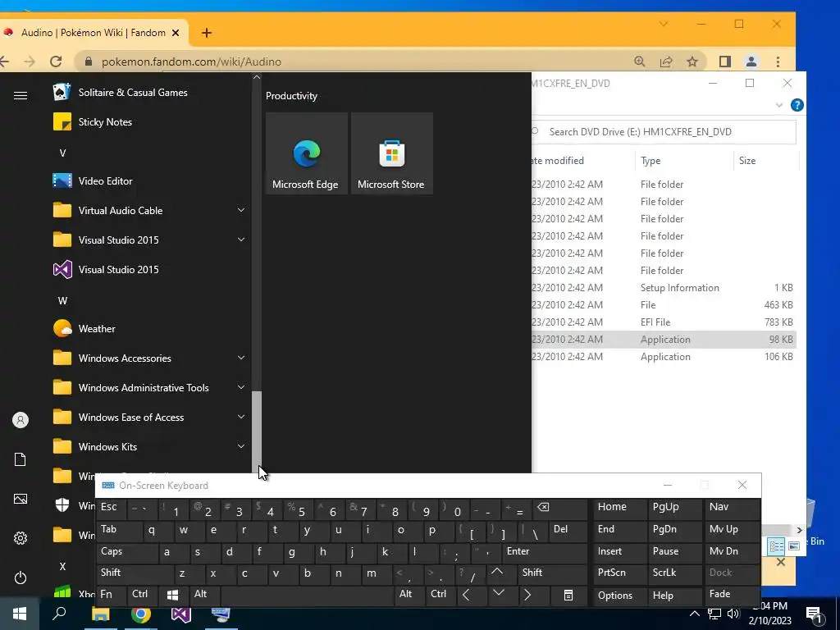The image size is (840, 630).
Task: Sort Explorer by Type column
Action: point(684,160)
